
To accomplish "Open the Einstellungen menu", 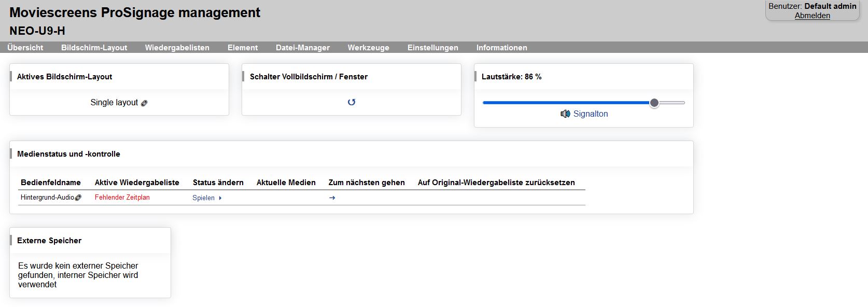I will click(433, 48).
